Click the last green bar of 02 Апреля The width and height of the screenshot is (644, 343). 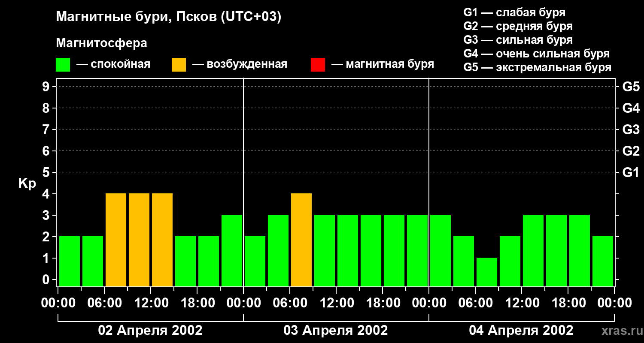232,250
